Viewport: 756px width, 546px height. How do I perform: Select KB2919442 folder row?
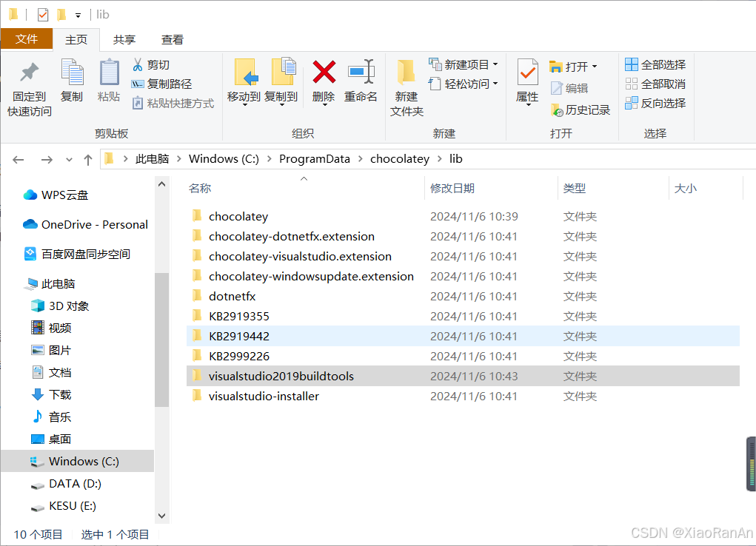click(463, 337)
